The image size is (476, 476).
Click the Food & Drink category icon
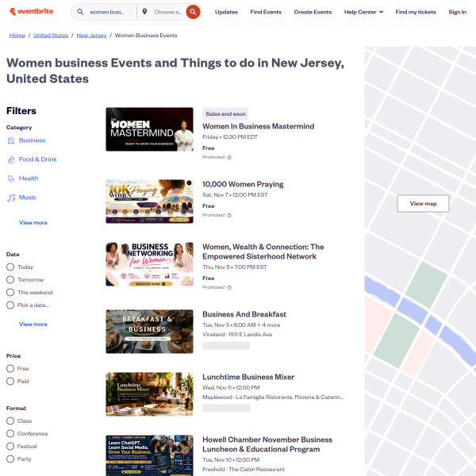(11, 159)
